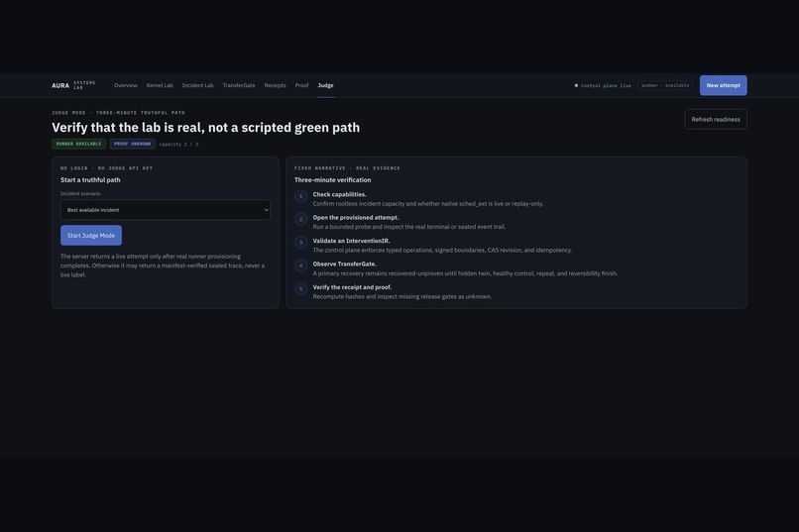Click 'Verify the receipt and proof.' heading

(x=352, y=287)
